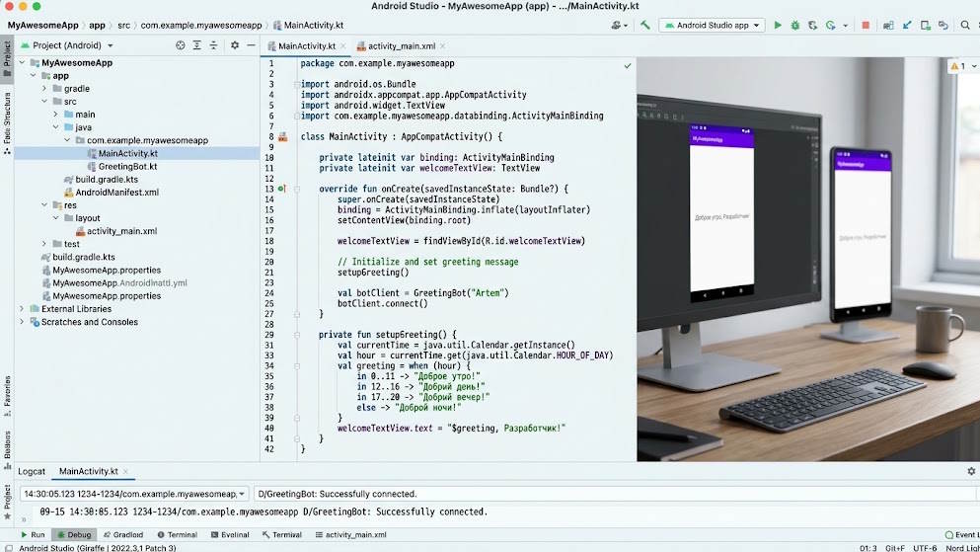Click the sync project icon in toolbar
The width and height of the screenshot is (980, 552).
click(943, 25)
